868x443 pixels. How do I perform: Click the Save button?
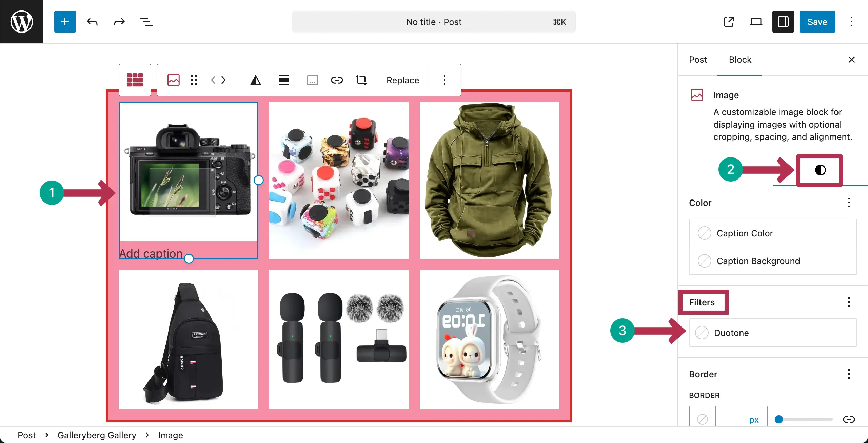(x=817, y=22)
